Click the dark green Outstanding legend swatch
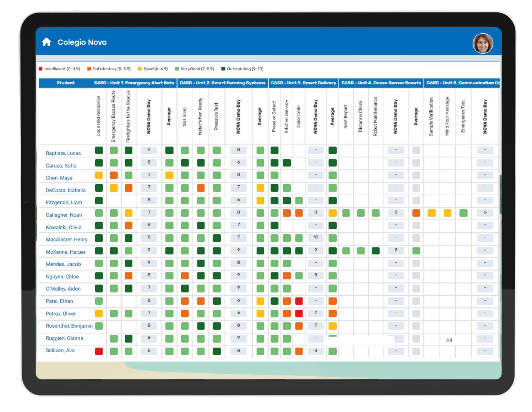Image resolution: width=532 pixels, height=412 pixels. click(223, 69)
